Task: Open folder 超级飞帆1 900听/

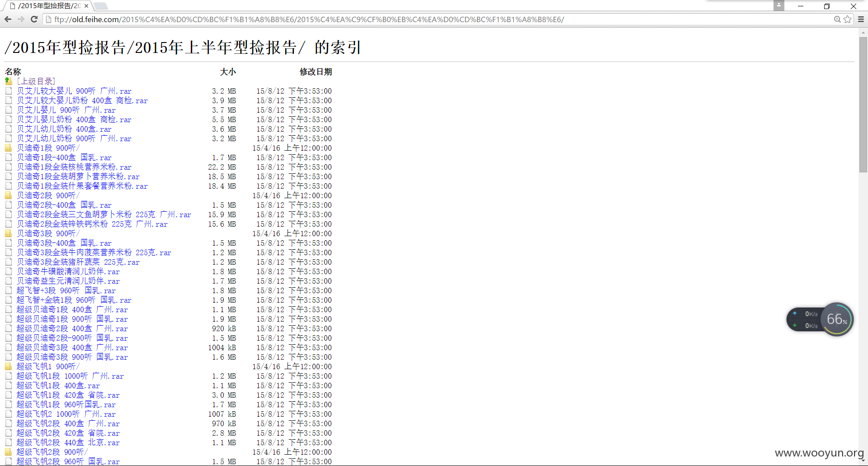Action: pos(48,366)
